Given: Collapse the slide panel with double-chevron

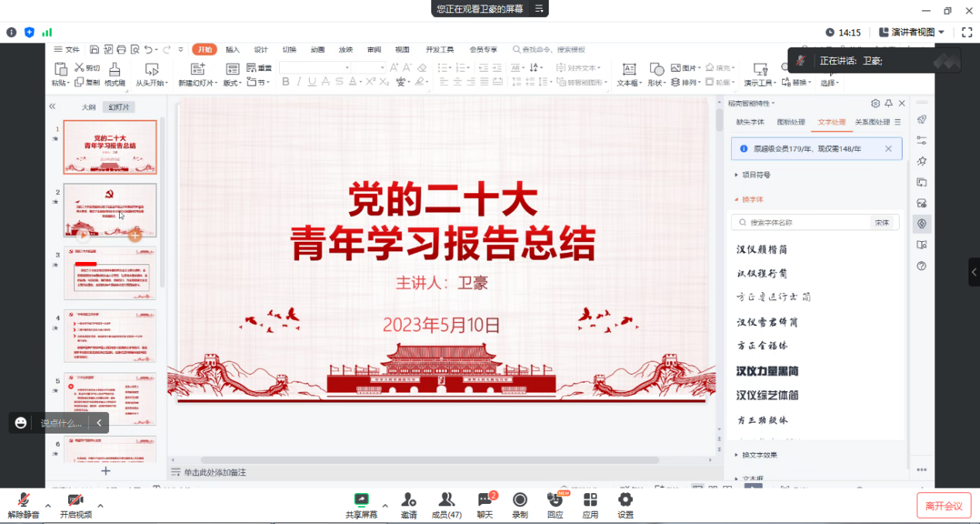Looking at the screenshot, I should click(53, 107).
